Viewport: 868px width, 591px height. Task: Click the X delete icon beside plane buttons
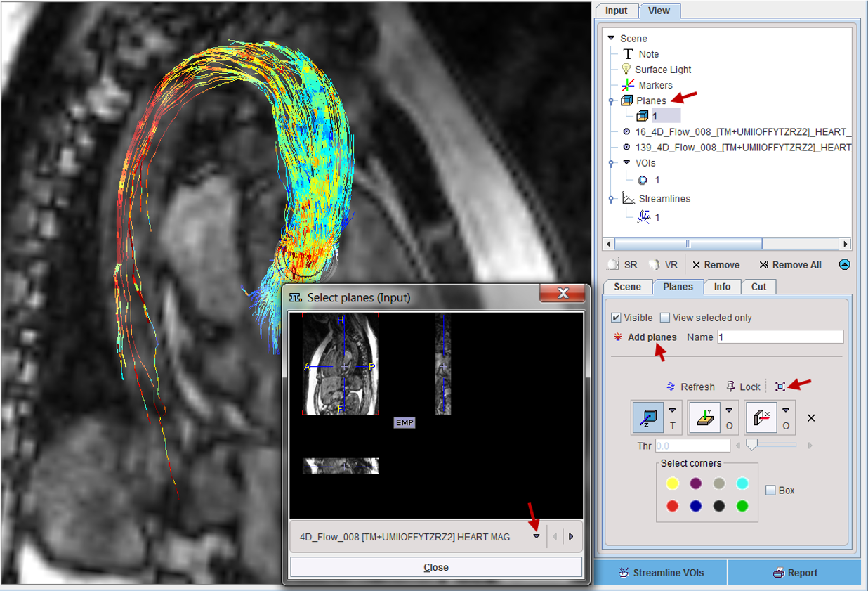tap(811, 417)
